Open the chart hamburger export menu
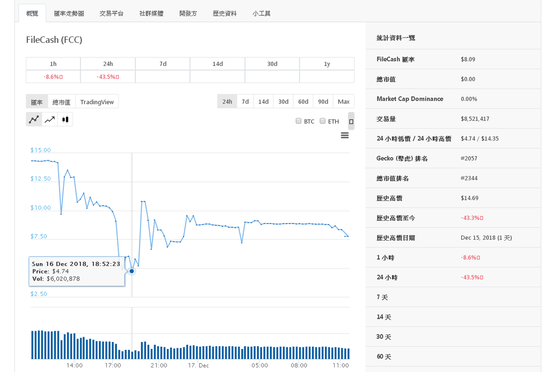Screen dimensions: 550x372 tap(345, 135)
